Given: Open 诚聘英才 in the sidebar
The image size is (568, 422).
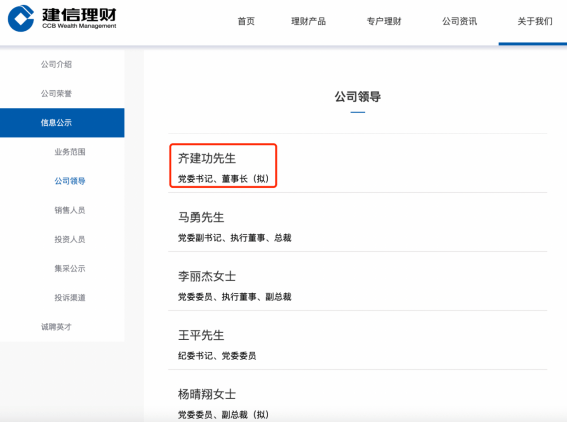Looking at the screenshot, I should click(56, 327).
